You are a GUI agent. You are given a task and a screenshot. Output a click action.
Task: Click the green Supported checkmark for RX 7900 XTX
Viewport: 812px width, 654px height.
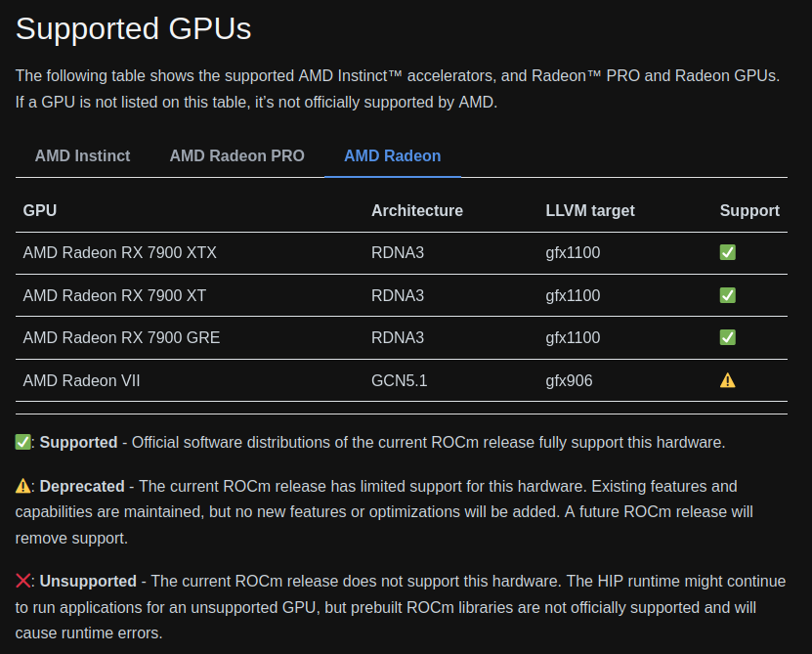click(x=727, y=252)
